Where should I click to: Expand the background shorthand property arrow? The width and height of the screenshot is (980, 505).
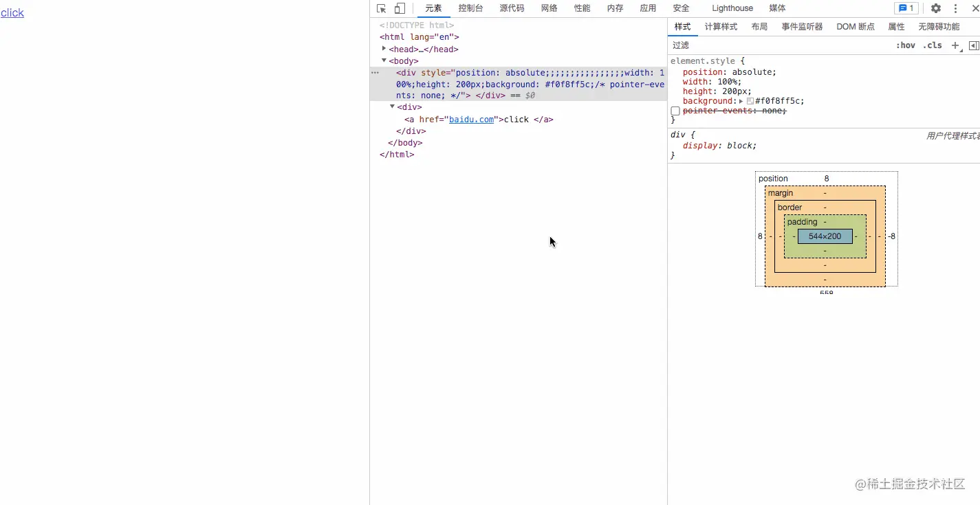point(741,101)
